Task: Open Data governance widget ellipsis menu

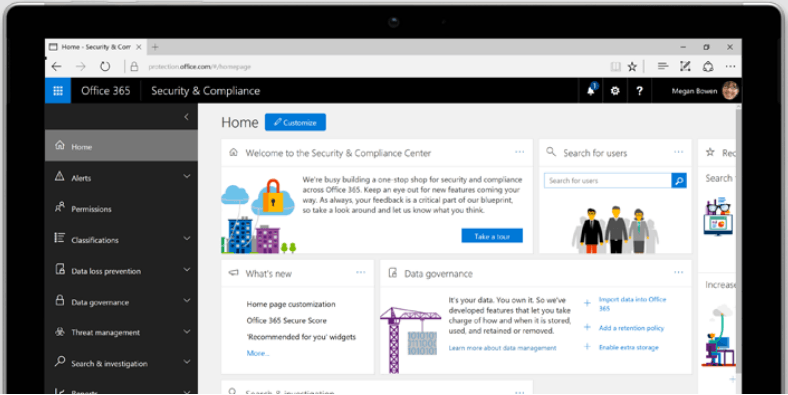Action: click(678, 272)
